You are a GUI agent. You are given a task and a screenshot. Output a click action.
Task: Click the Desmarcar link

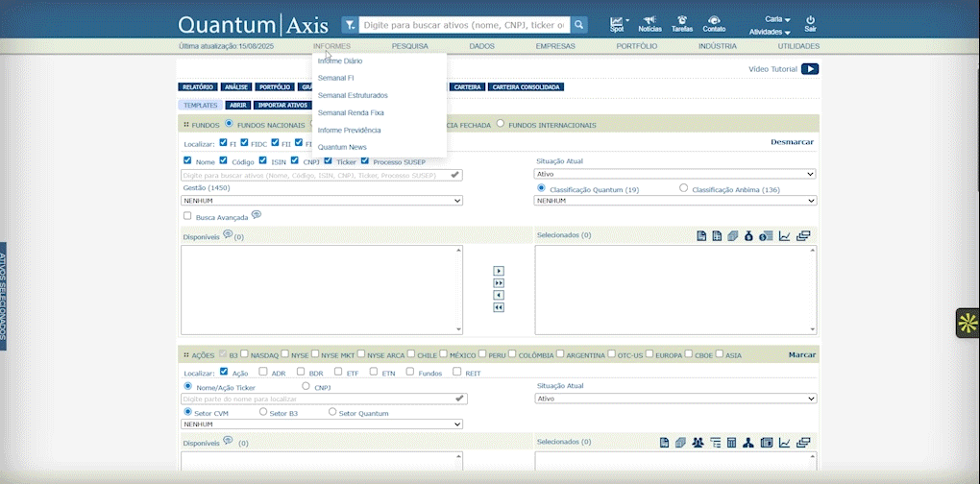click(792, 142)
